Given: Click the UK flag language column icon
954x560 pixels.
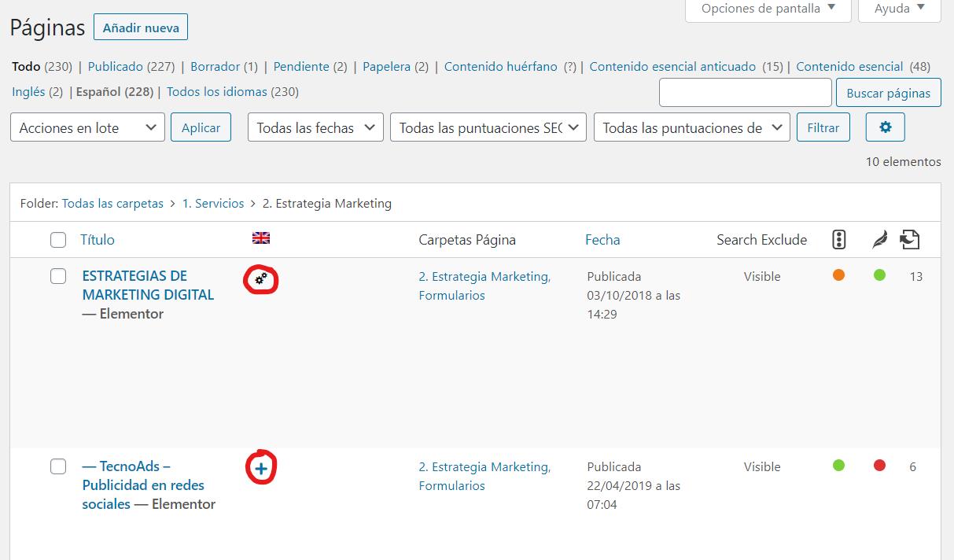Looking at the screenshot, I should tap(260, 238).
